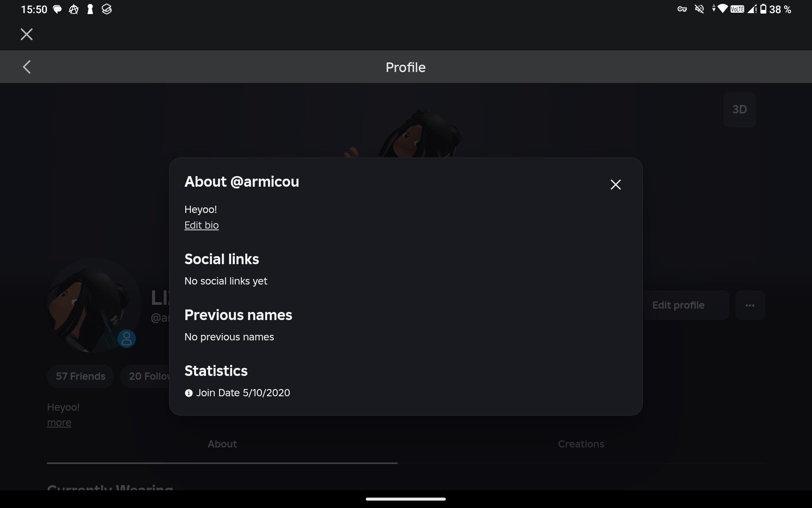The image size is (812, 508).
Task: Open the three-dots more options menu
Action: pyautogui.click(x=750, y=305)
